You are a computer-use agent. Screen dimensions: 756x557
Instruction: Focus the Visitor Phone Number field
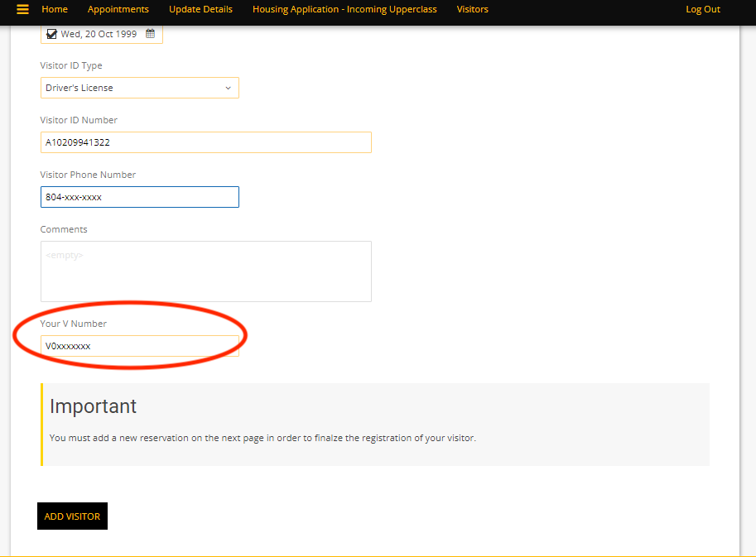tap(140, 197)
